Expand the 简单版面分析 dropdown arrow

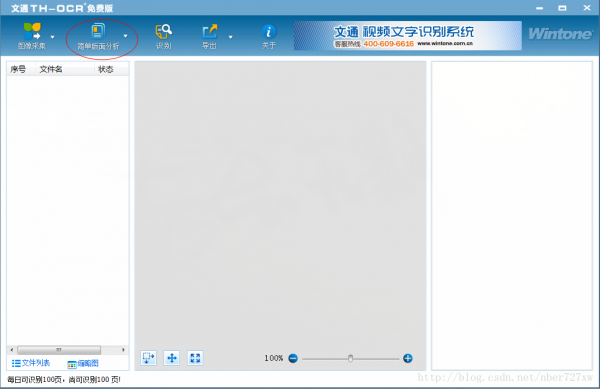[x=126, y=36]
